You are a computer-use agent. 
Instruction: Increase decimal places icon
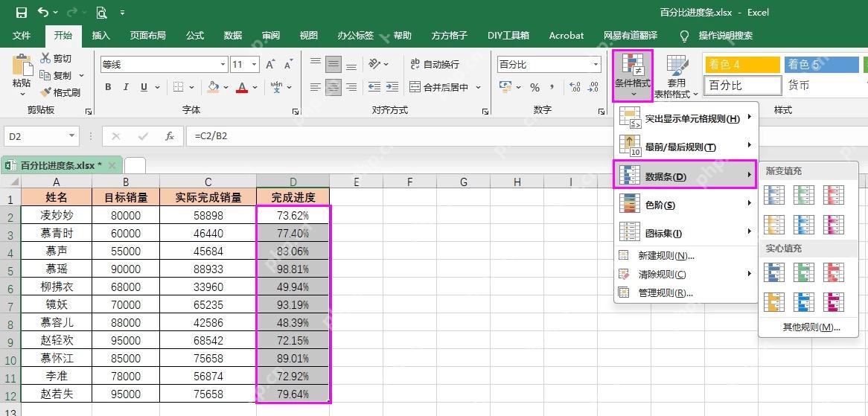click(575, 87)
